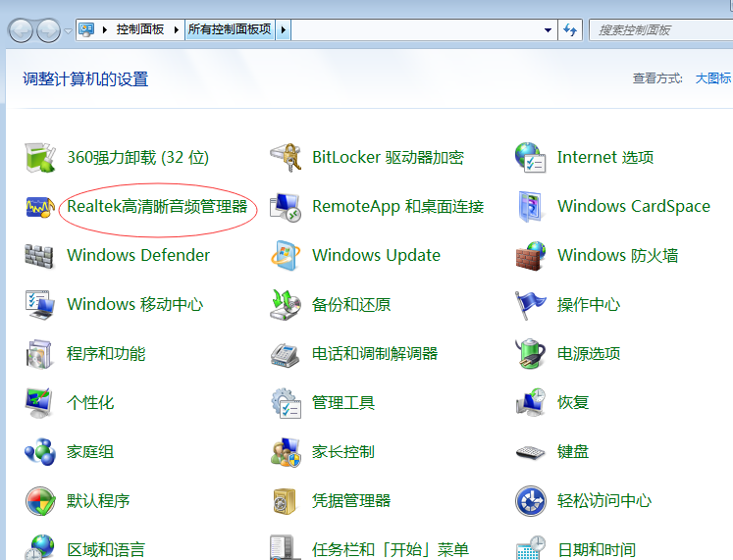Open the 电话和调制解调器 link

(x=375, y=354)
